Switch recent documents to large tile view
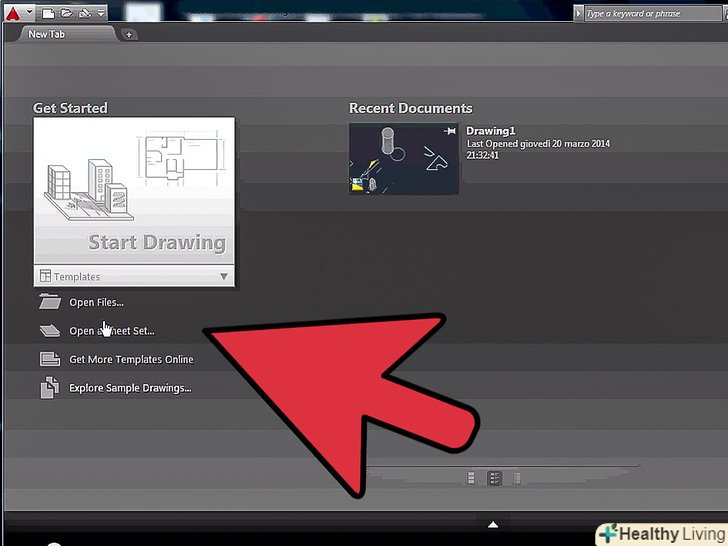 coord(472,479)
